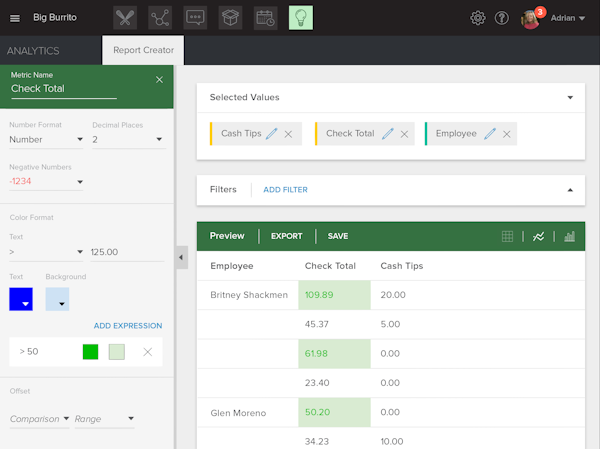
Task: Click the ADD EXPRESSION link
Action: 127,326
